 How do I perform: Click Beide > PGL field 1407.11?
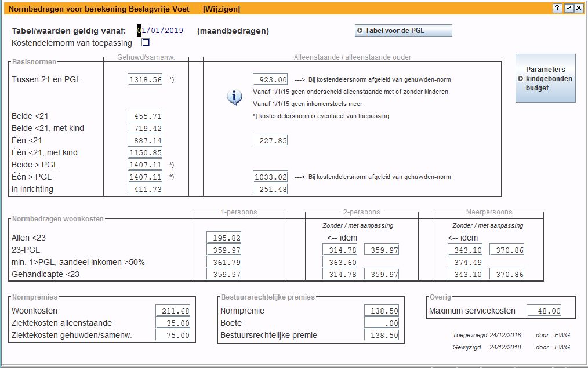145,165
